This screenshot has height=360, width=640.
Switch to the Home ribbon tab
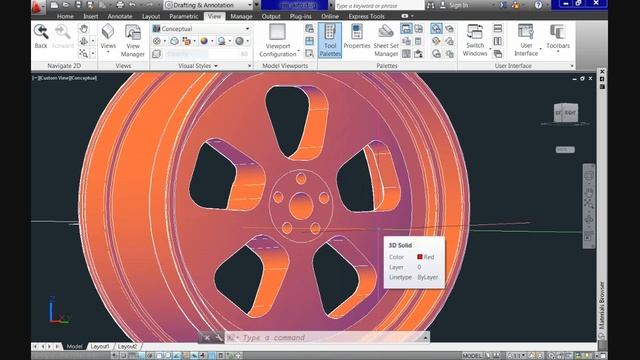tap(65, 16)
